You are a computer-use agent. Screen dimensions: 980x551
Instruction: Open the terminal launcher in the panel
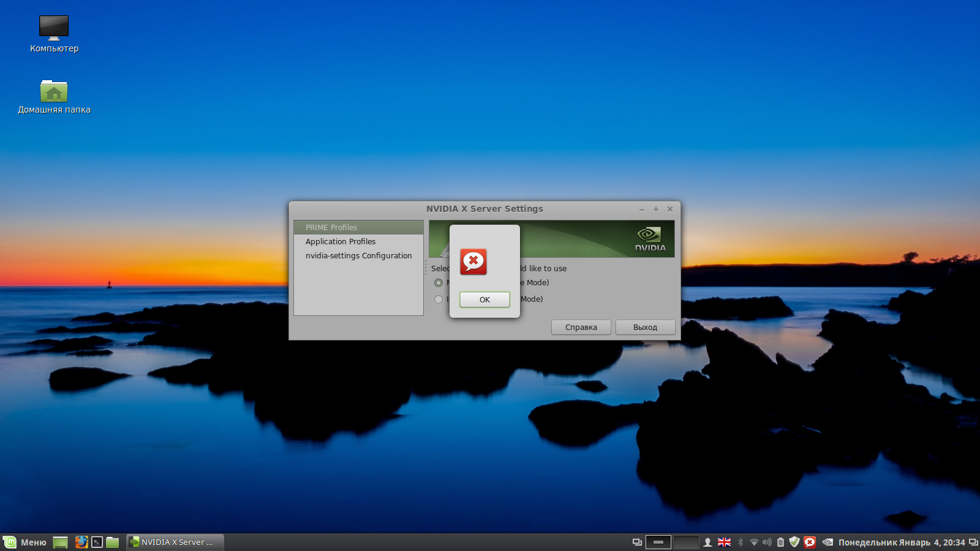point(97,542)
